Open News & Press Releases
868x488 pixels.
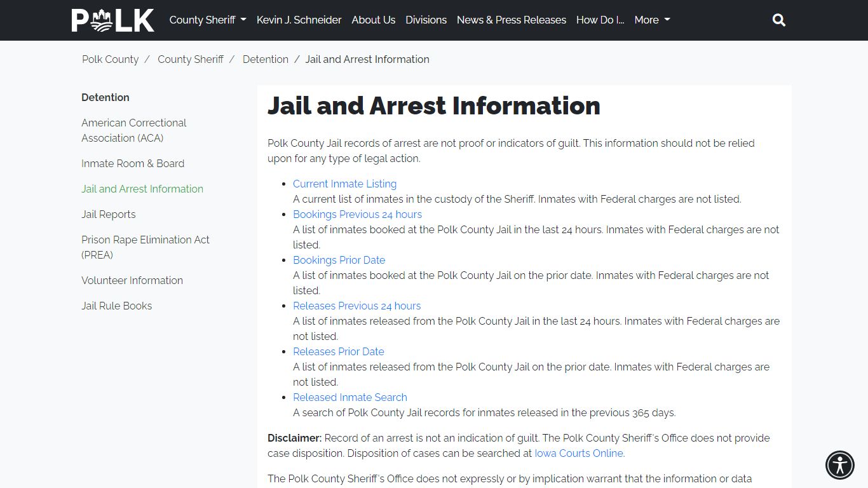point(512,20)
